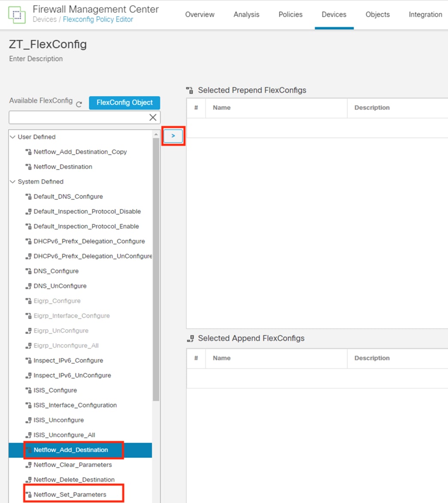Viewport: 448px width, 503px height.
Task: Click the Name column header in Append table
Action: point(221,358)
